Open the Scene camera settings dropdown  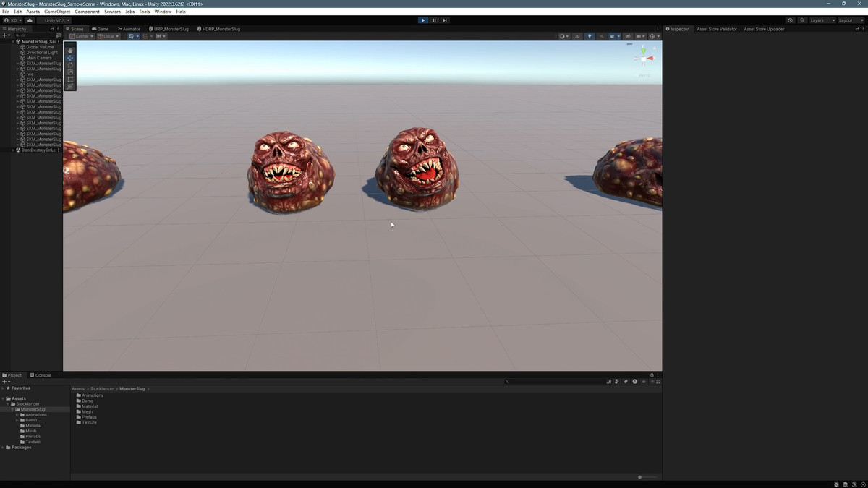(641, 36)
